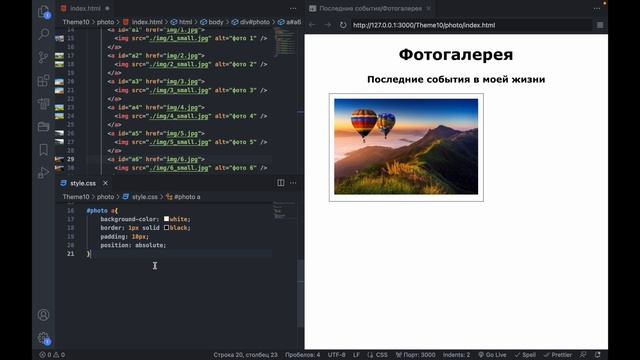Click the balloon photo in preview
The width and height of the screenshot is (640, 360).
click(x=406, y=147)
